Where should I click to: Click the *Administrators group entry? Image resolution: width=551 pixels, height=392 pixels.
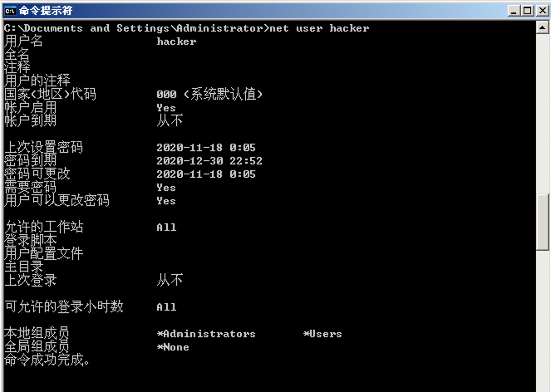coord(207,334)
